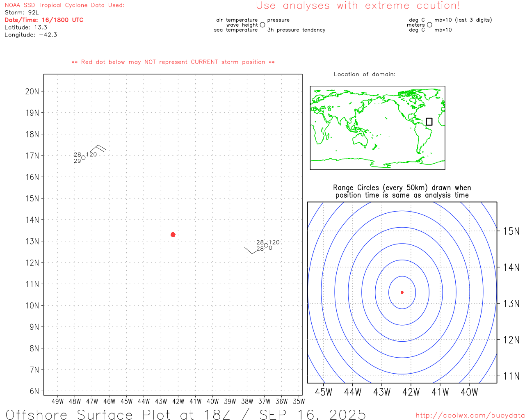This screenshot has width=525, height=420.
Task: Click the red storm position dot on main map
Action: [173, 235]
